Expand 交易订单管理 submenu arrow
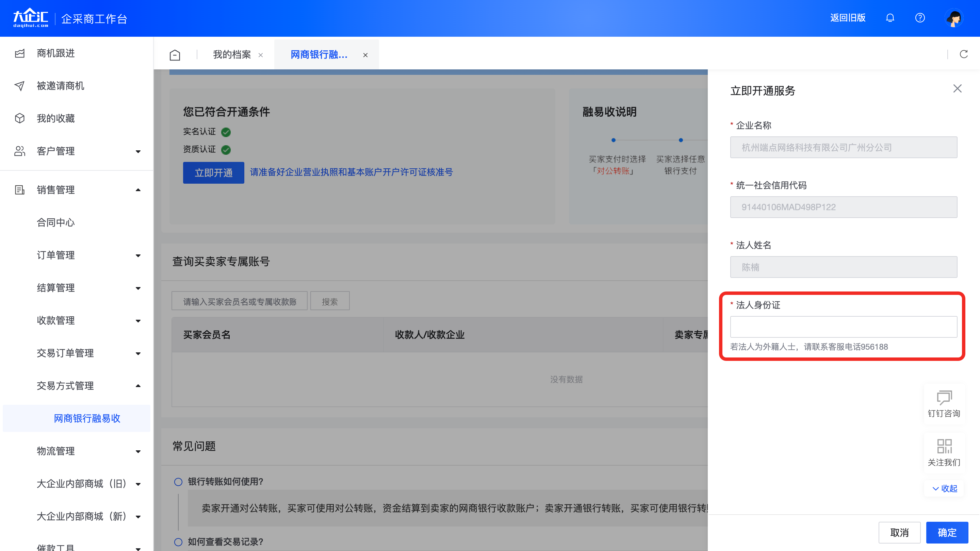 [x=138, y=354]
